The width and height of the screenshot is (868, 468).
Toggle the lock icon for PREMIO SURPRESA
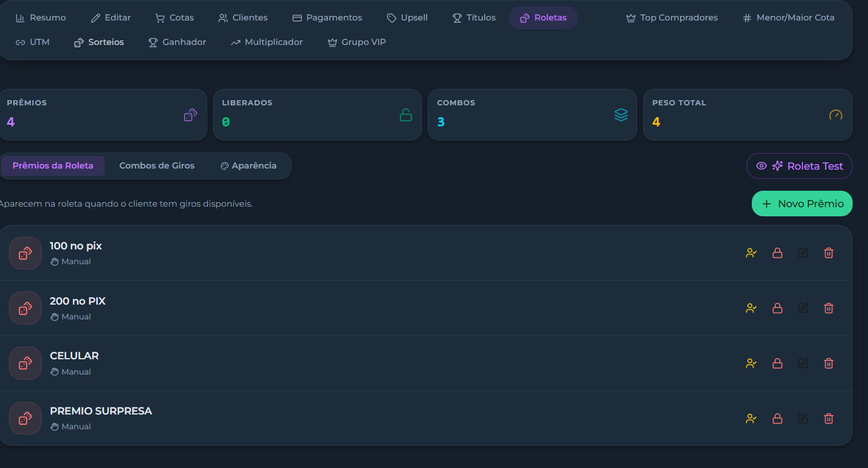coord(777,418)
